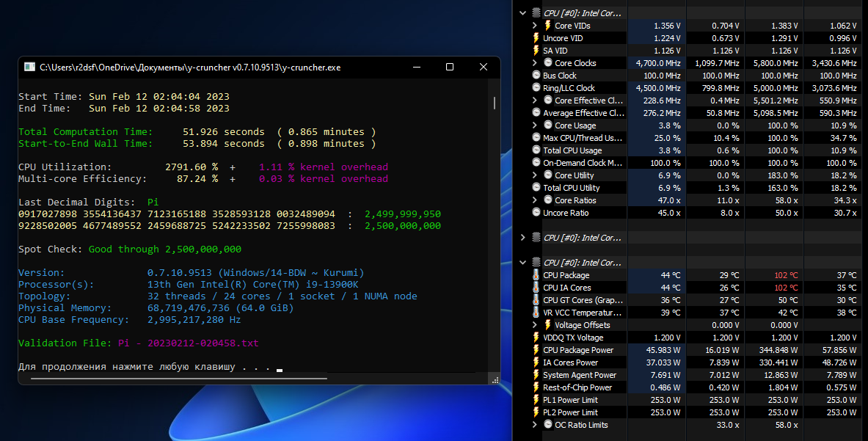Expand the collapsed middle CPU [#0] group
The height and width of the screenshot is (441, 868).
tap(523, 237)
